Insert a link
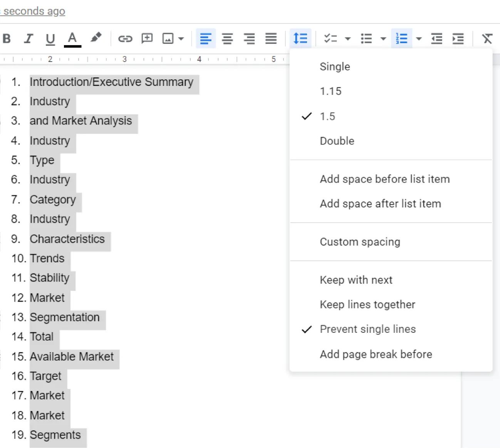500x448 pixels. click(x=125, y=39)
